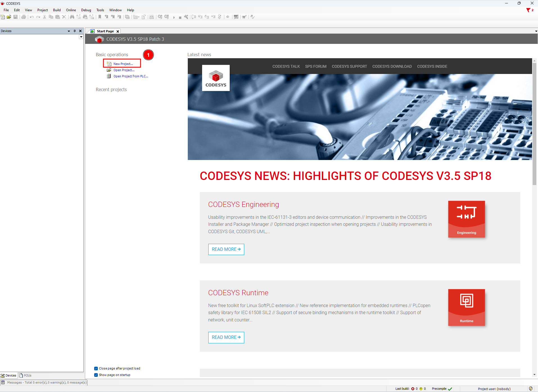This screenshot has height=392, width=538.
Task: Click the Copy toolbar icon
Action: tap(51, 17)
